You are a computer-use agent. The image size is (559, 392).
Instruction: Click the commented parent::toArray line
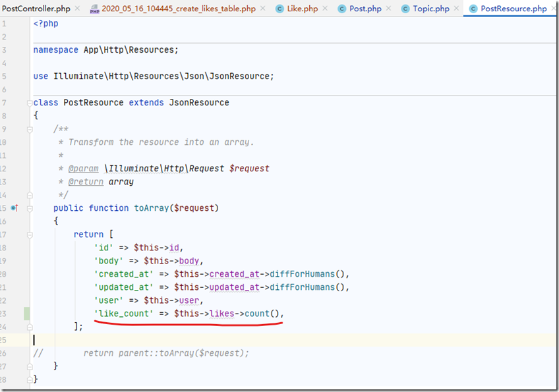tap(165, 353)
